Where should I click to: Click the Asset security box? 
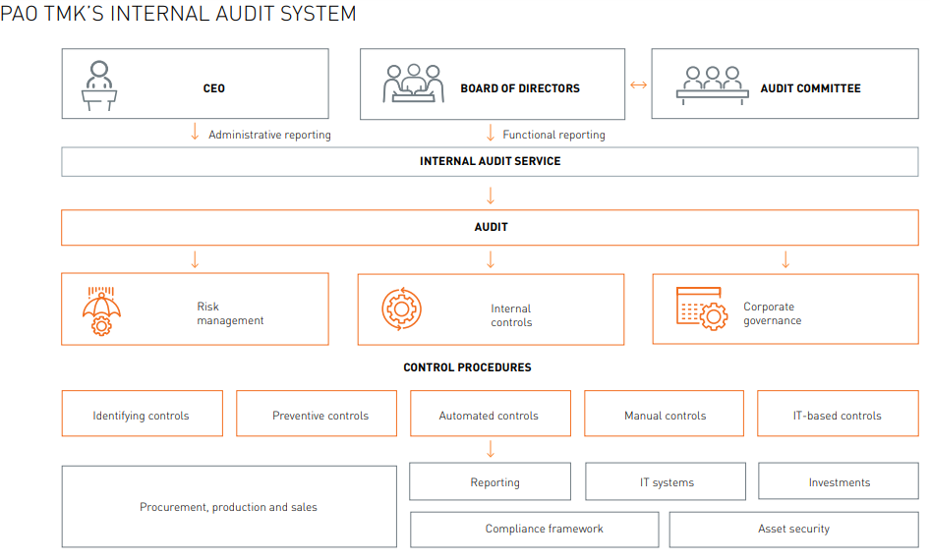794,530
